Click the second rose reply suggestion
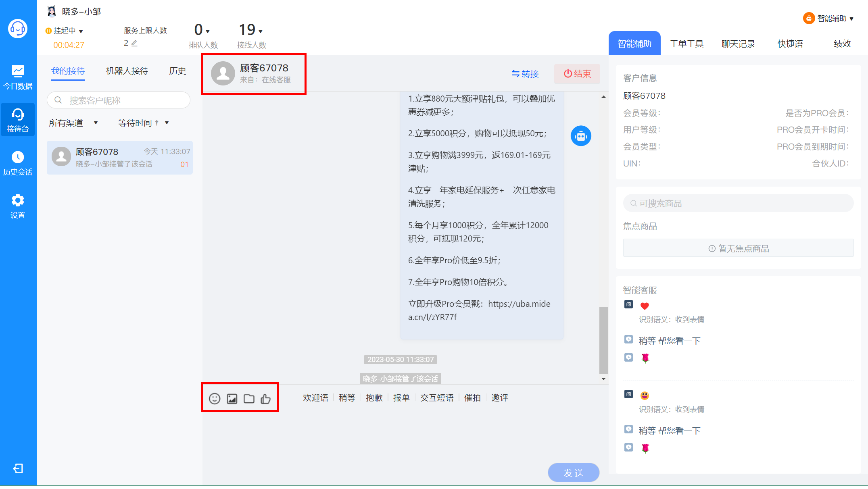Image resolution: width=868 pixels, height=489 pixels. point(645,448)
